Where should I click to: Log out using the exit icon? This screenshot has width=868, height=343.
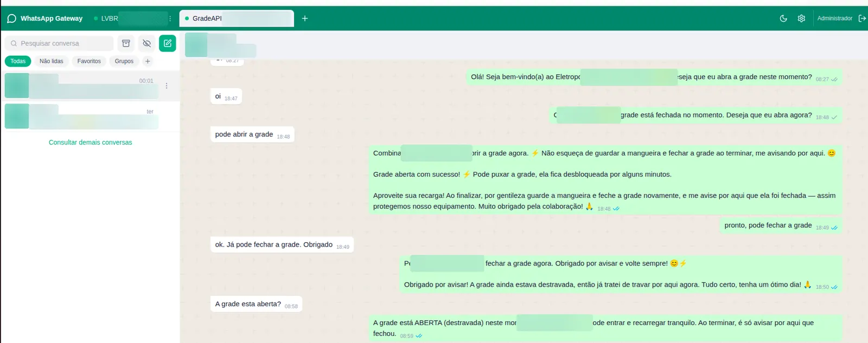862,18
